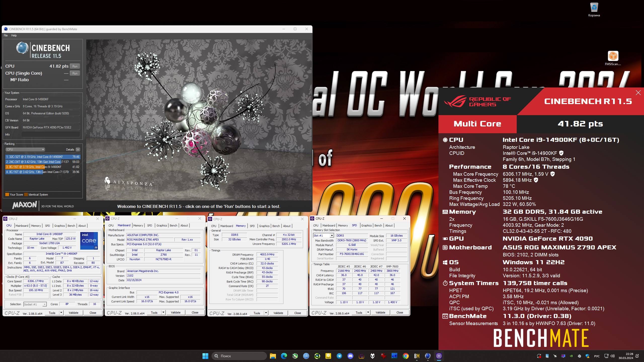Click Tools button in CPU-Z Memory window
This screenshot has height=362, width=644.
[x=257, y=313]
